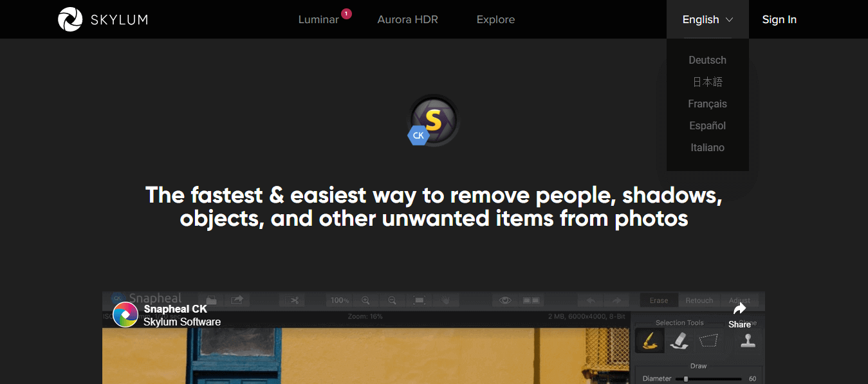Choose 日本語 from the language list
Viewport: 868px width, 384px height.
708,82
